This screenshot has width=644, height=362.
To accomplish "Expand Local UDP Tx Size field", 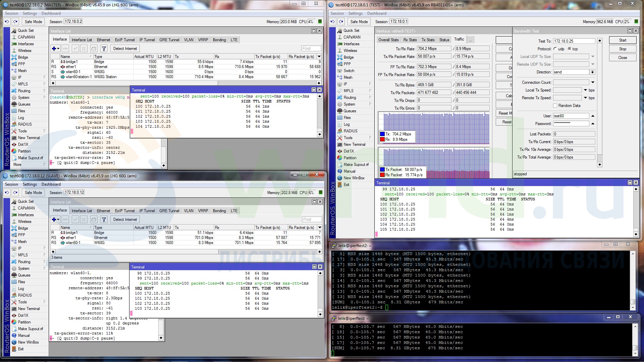I will click(x=593, y=57).
